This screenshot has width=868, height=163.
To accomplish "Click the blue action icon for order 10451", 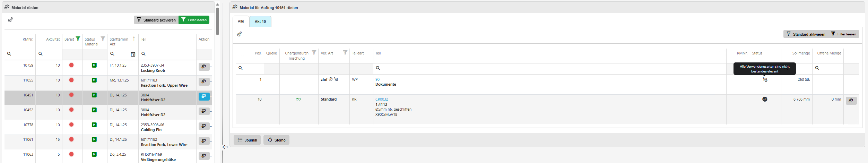I will [x=204, y=96].
